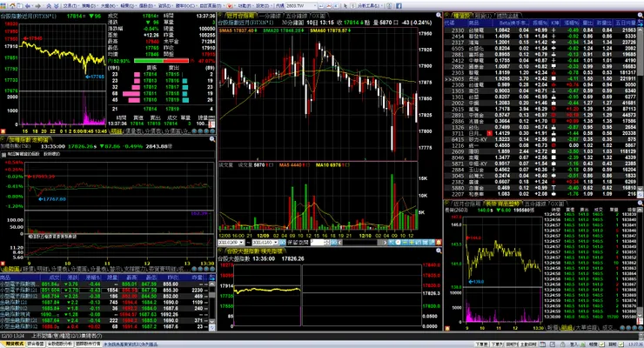Viewport: 644px width, 348px height.
Task: Click the red badge icon in the toolbar
Action: coord(229,6)
